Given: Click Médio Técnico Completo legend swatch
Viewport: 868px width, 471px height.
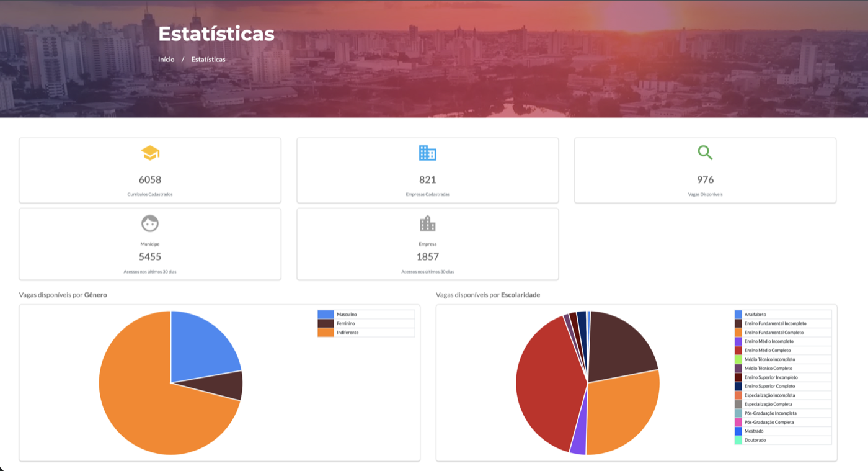Looking at the screenshot, I should coord(738,369).
